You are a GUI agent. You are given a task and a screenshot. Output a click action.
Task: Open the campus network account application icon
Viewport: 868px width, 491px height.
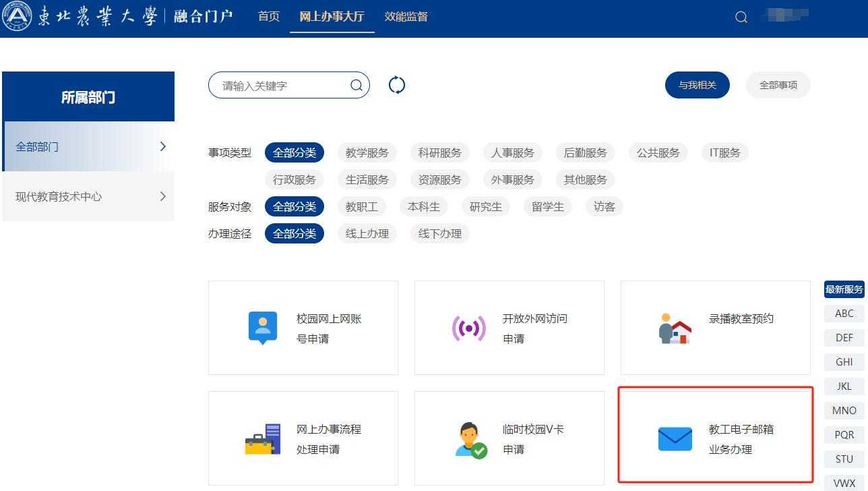coord(263,328)
